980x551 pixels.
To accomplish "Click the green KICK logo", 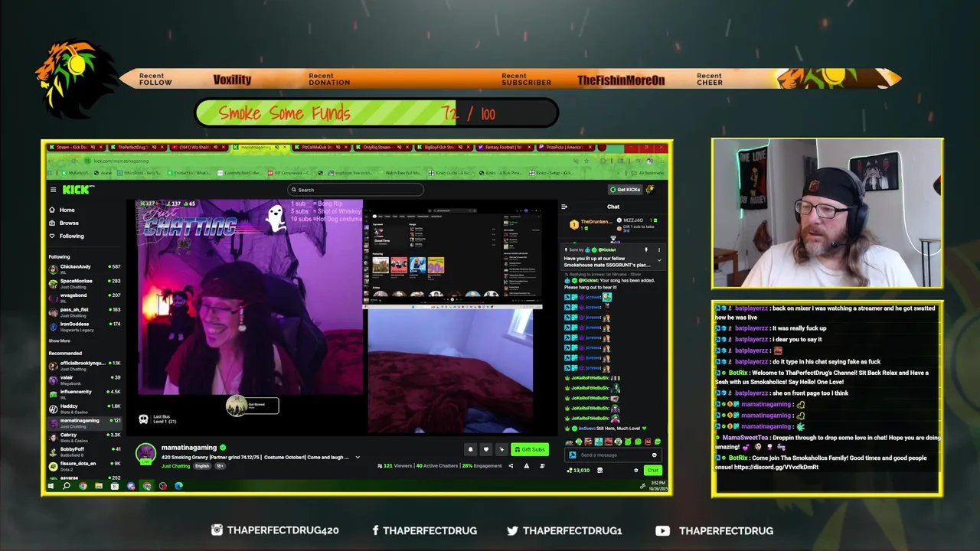I will pyautogui.click(x=77, y=190).
